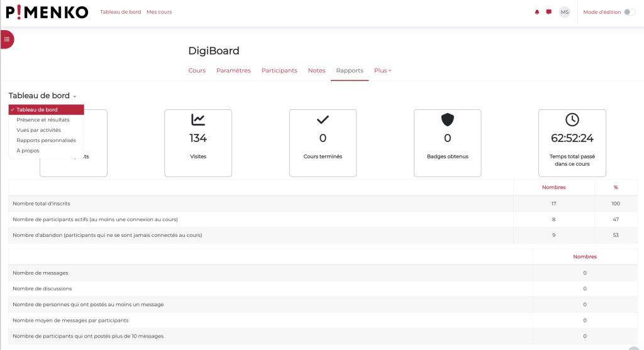Select Rapports personnalisés in the dropdown list
Image resolution: width=644 pixels, height=350 pixels.
pyautogui.click(x=46, y=140)
